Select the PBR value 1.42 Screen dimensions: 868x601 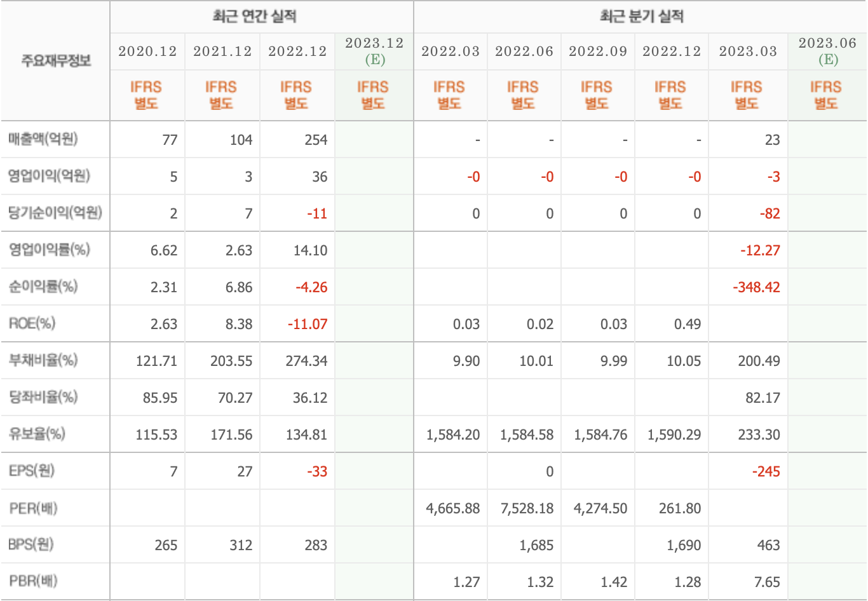click(614, 582)
